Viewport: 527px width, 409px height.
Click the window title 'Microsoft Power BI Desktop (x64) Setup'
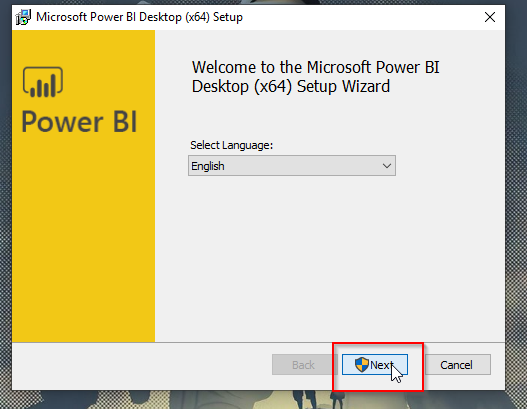point(139,17)
